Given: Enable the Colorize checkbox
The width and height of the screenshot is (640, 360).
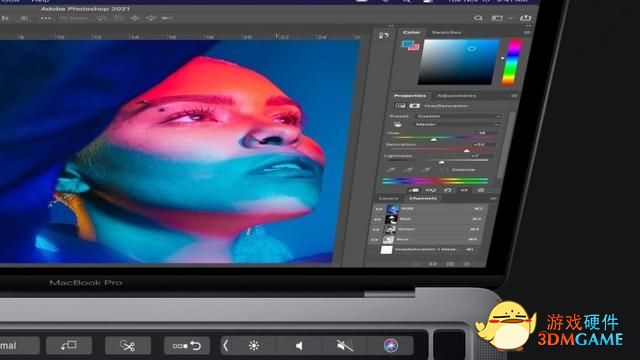Looking at the screenshot, I should [x=444, y=169].
